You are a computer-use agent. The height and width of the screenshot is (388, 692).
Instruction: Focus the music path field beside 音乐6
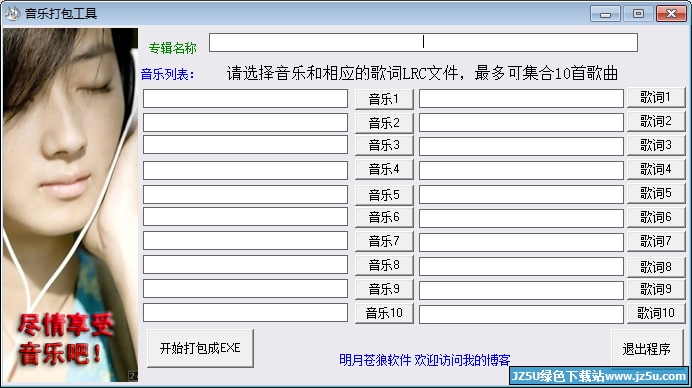point(245,217)
